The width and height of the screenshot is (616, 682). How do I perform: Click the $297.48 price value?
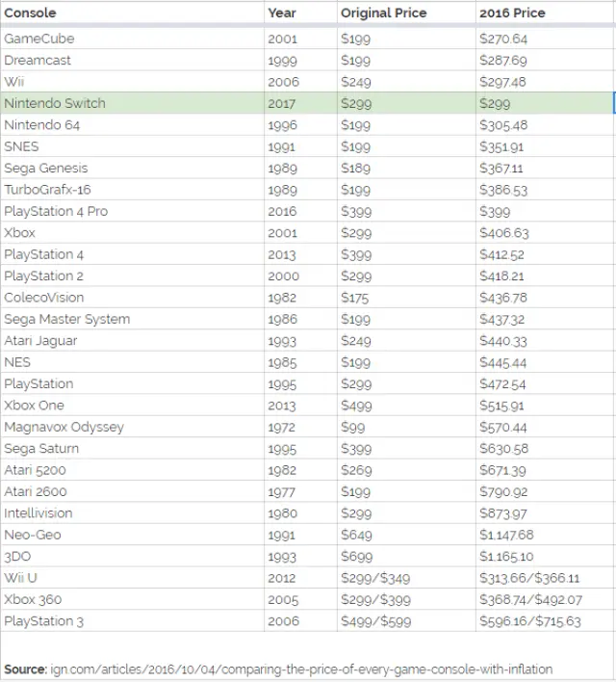tap(502, 82)
